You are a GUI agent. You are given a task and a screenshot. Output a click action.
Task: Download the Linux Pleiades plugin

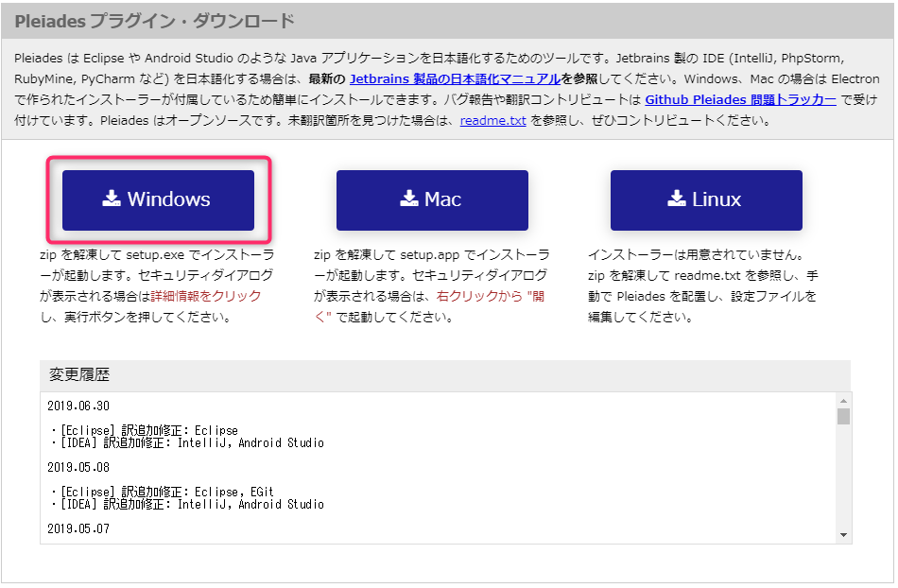(706, 200)
